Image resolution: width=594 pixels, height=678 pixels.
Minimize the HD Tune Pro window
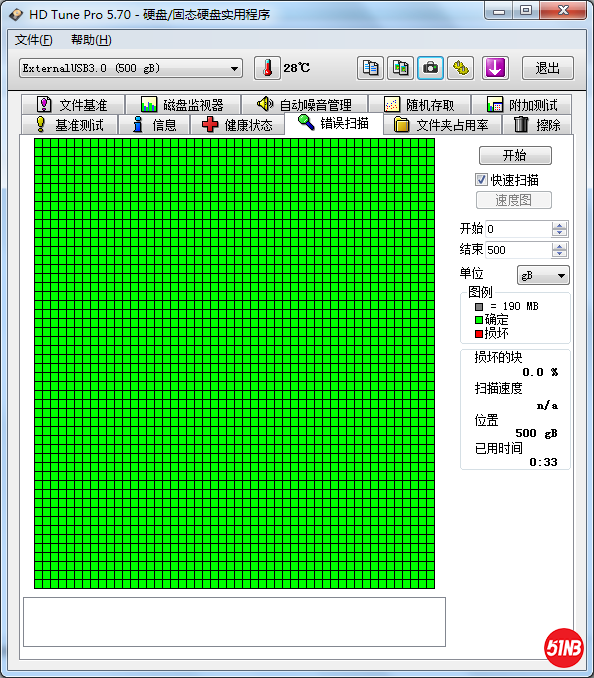click(499, 11)
